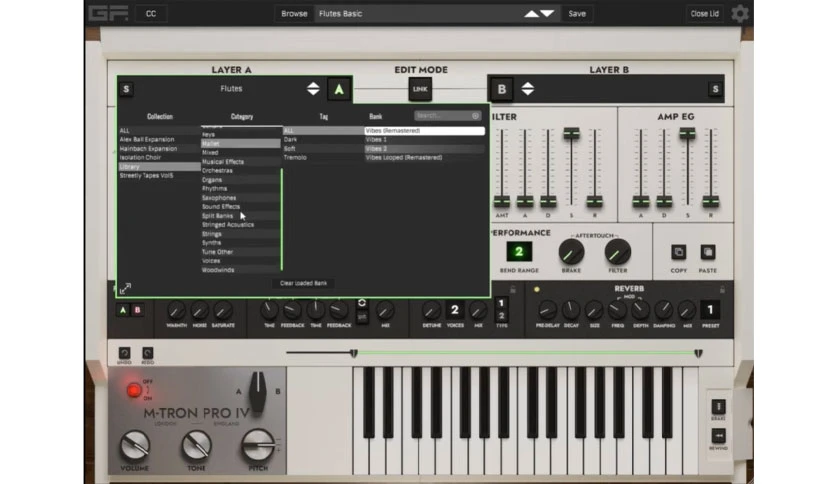This screenshot has height=484, width=836.
Task: Choose Woodwinds category
Action: pyautogui.click(x=240, y=270)
